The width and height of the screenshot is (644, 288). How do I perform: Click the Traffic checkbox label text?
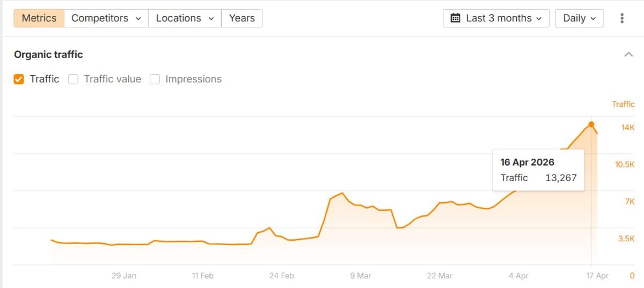tap(45, 79)
